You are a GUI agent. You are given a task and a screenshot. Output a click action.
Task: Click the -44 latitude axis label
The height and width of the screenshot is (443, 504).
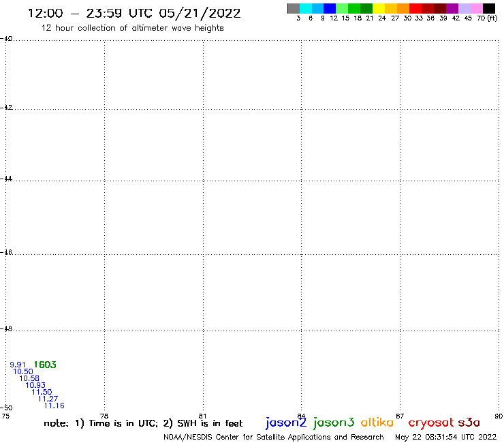pyautogui.click(x=6, y=179)
